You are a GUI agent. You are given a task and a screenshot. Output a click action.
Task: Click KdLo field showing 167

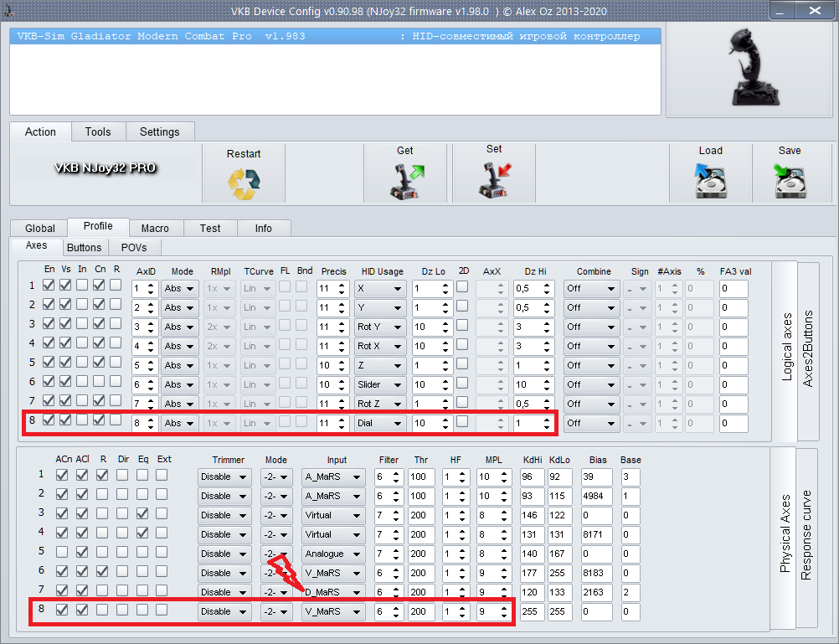[559, 554]
